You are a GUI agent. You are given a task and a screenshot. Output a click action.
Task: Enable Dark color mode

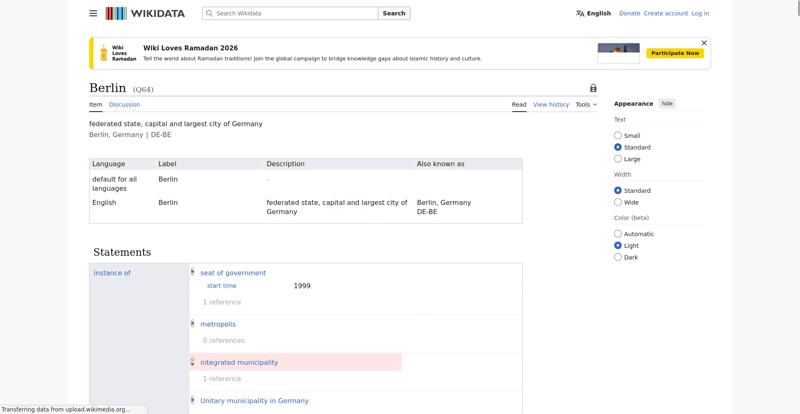tap(618, 257)
